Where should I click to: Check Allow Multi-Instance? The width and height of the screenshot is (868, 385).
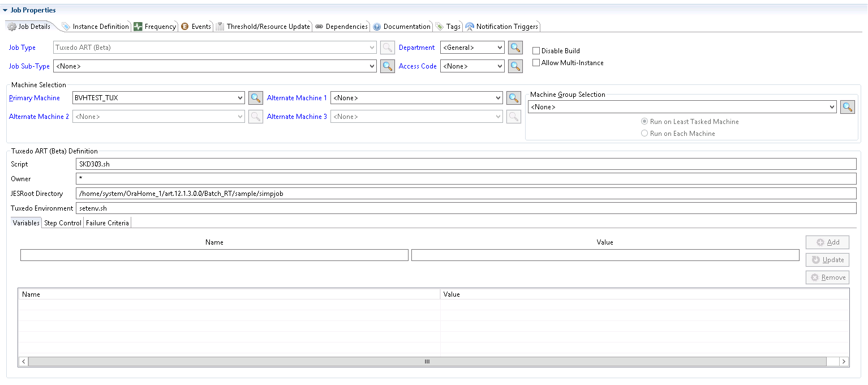click(536, 63)
